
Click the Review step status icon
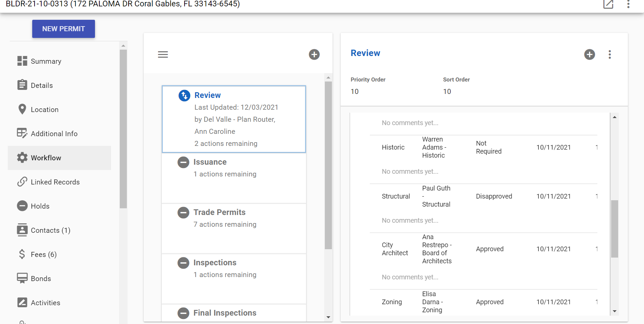click(184, 96)
